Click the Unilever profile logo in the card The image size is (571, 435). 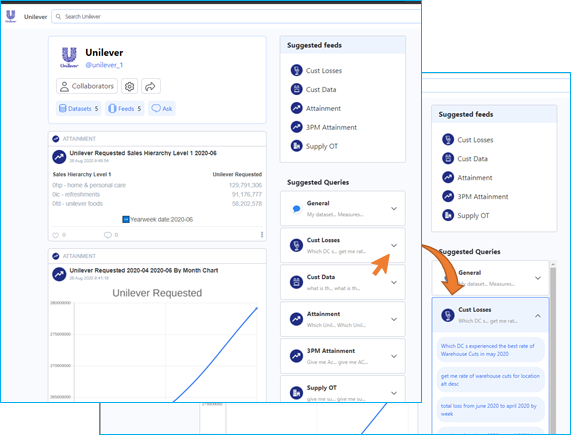pos(69,58)
